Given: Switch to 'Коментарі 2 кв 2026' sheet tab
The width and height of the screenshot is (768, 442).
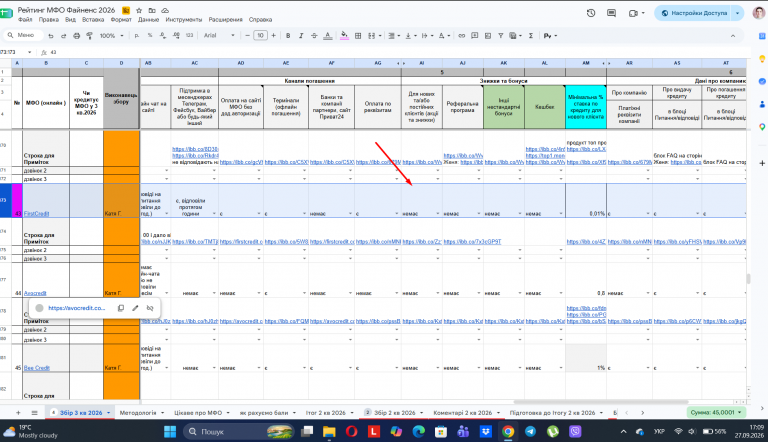Looking at the screenshot, I should click(x=462, y=413).
